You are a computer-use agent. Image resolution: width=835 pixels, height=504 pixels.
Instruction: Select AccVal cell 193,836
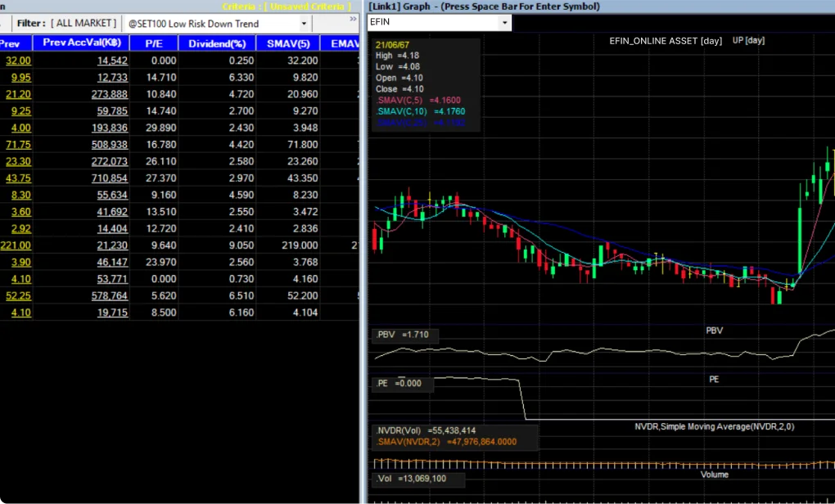pyautogui.click(x=110, y=128)
